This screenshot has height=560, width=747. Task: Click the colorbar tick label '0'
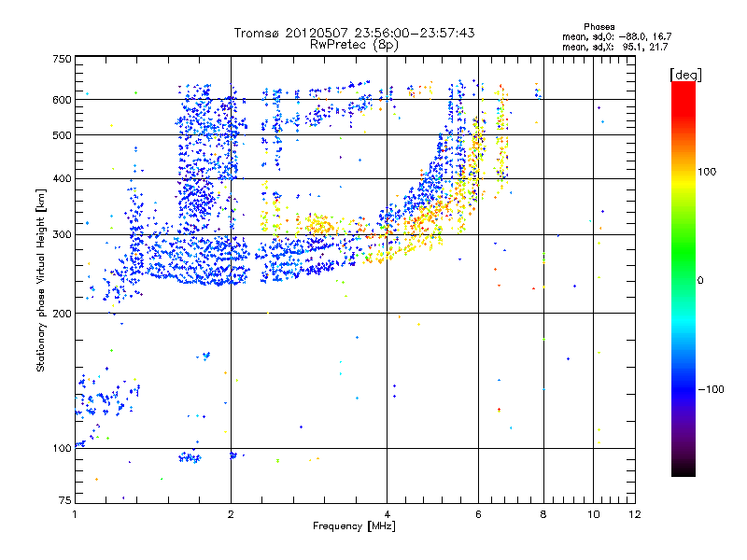[x=700, y=281]
